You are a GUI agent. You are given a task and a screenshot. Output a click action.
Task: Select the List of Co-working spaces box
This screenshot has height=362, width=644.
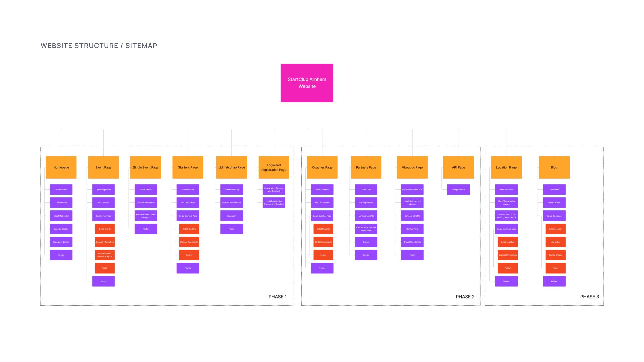[506, 203]
